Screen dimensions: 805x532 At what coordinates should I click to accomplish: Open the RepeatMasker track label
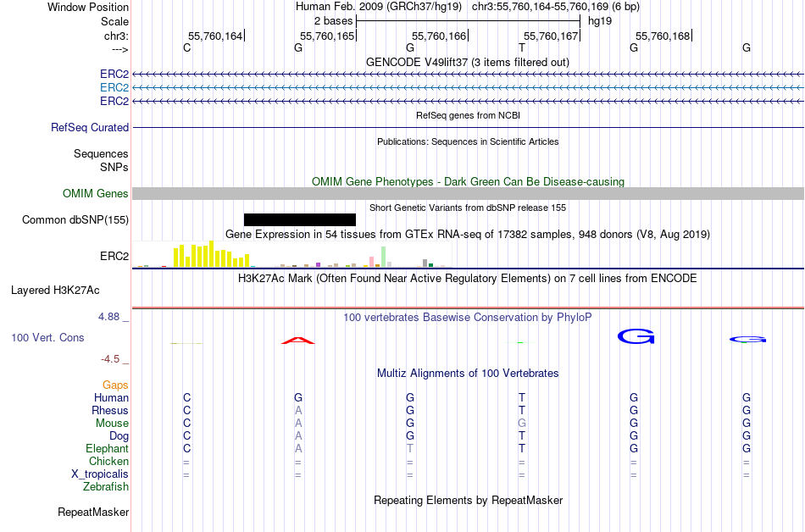point(93,512)
